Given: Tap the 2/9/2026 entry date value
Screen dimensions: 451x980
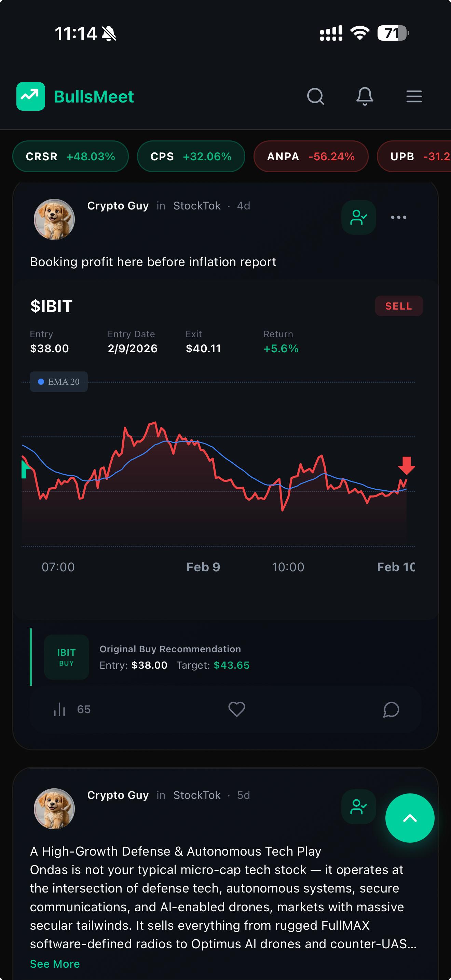Looking at the screenshot, I should 132,349.
